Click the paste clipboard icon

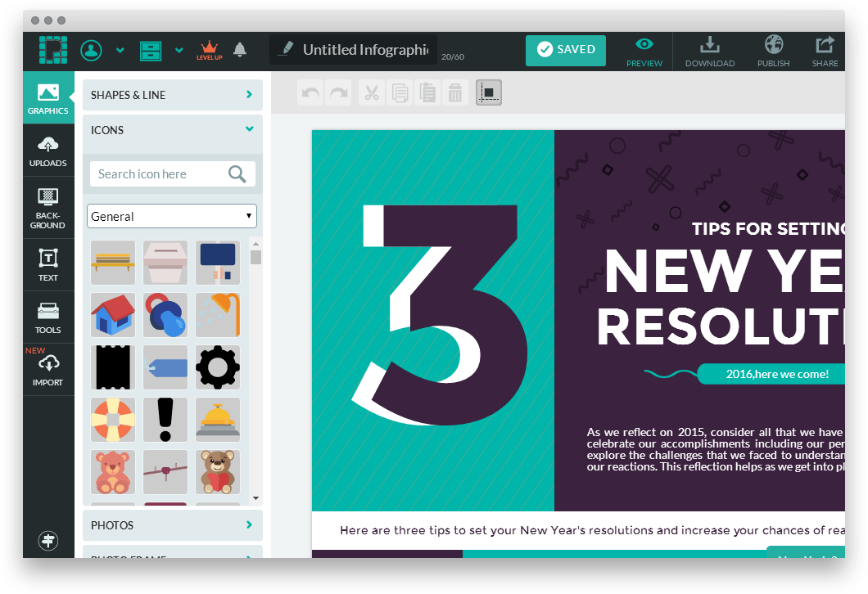coord(427,93)
